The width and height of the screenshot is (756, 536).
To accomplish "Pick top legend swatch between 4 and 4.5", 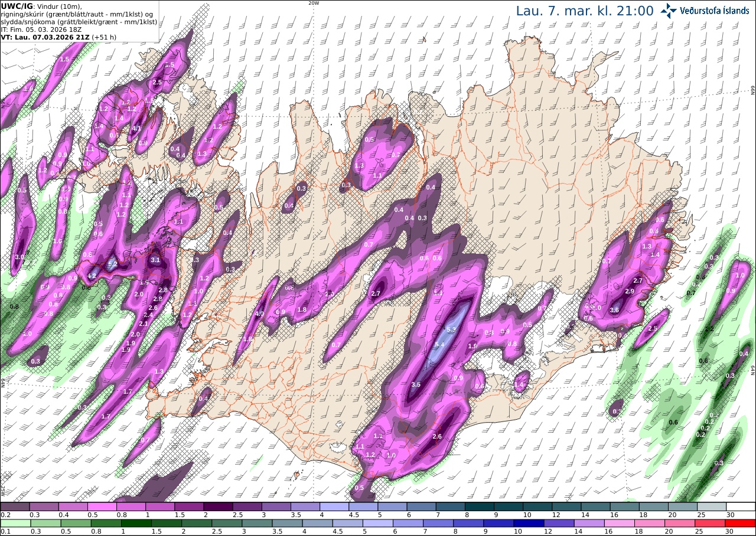I will 334,506.
